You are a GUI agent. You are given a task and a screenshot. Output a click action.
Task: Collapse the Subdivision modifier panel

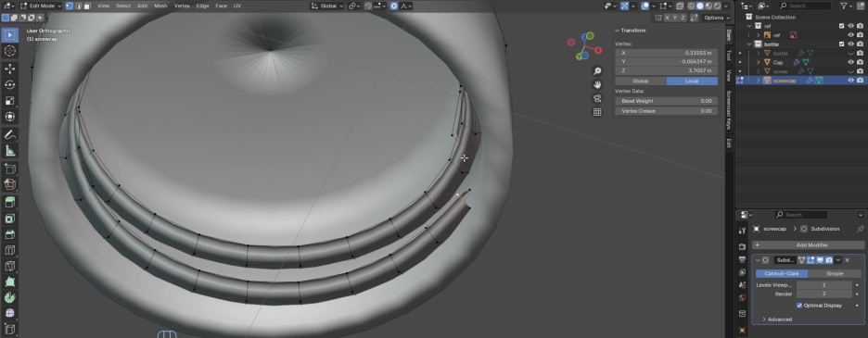[758, 260]
